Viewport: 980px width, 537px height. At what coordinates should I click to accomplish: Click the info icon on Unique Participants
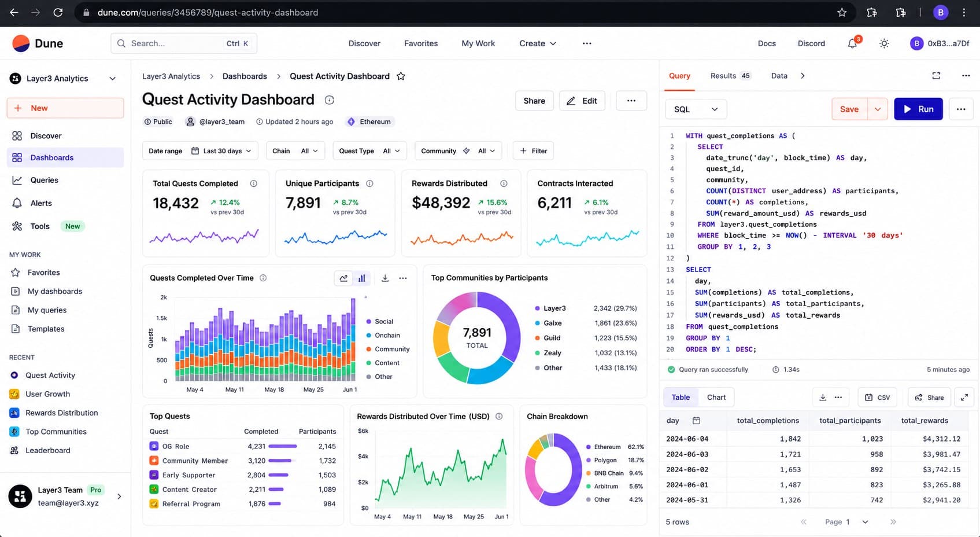click(x=369, y=183)
